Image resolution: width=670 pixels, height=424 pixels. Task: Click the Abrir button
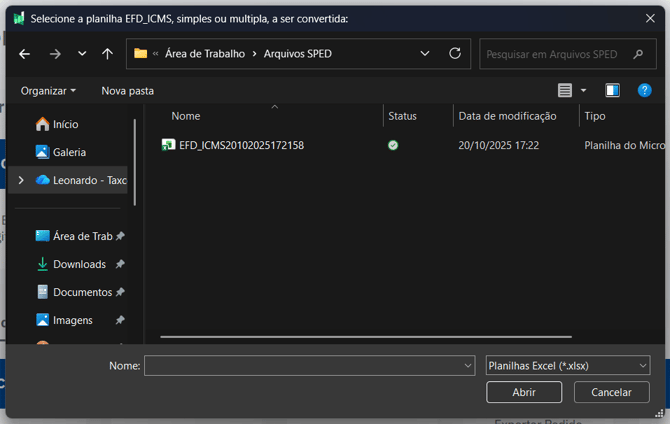click(524, 392)
